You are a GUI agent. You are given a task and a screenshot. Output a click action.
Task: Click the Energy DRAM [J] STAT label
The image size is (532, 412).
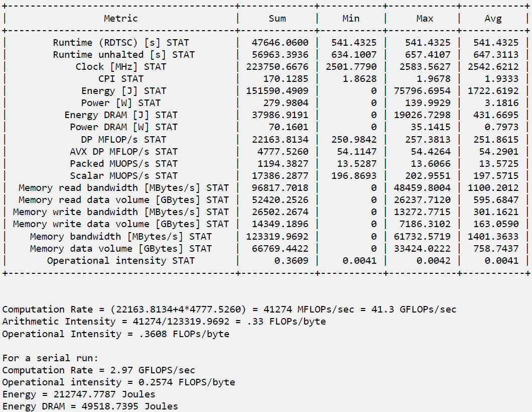pyautogui.click(x=121, y=115)
